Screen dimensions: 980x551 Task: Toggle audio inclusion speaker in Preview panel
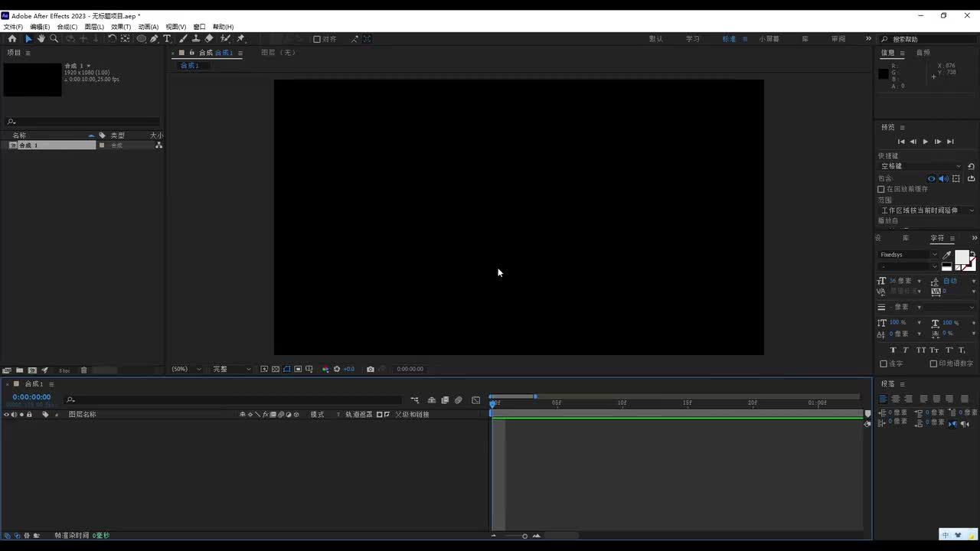coord(943,178)
